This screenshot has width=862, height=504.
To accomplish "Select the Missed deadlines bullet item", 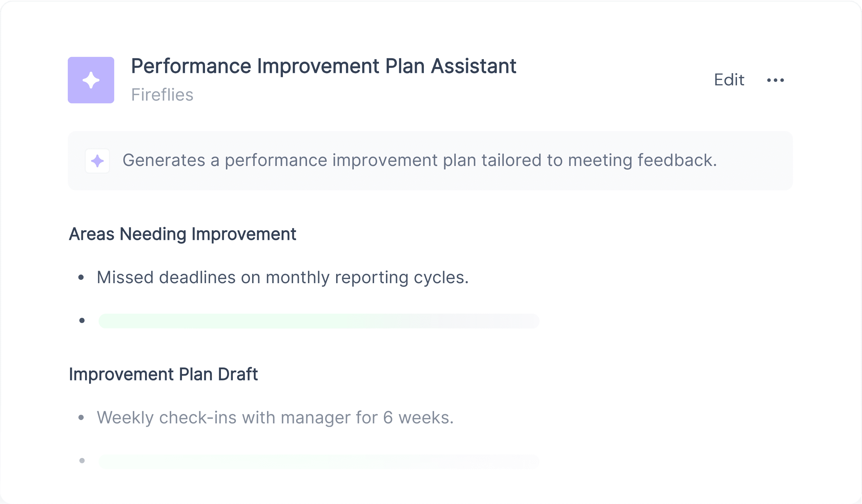I will (x=283, y=277).
